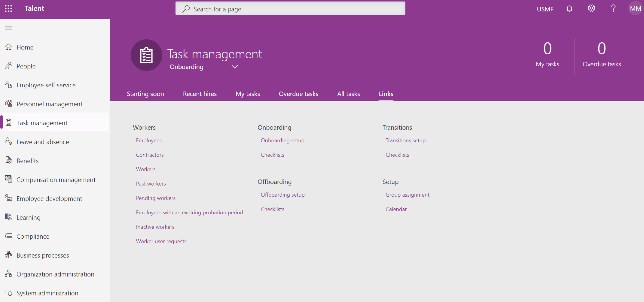Click the notifications bell icon
This screenshot has height=302, width=644.
(x=569, y=8)
